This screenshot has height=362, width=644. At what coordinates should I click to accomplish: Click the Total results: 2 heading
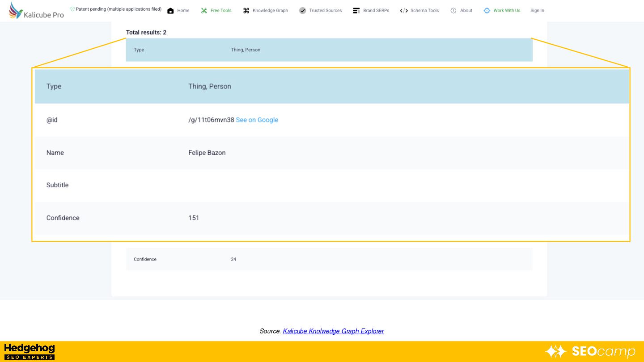tap(146, 33)
